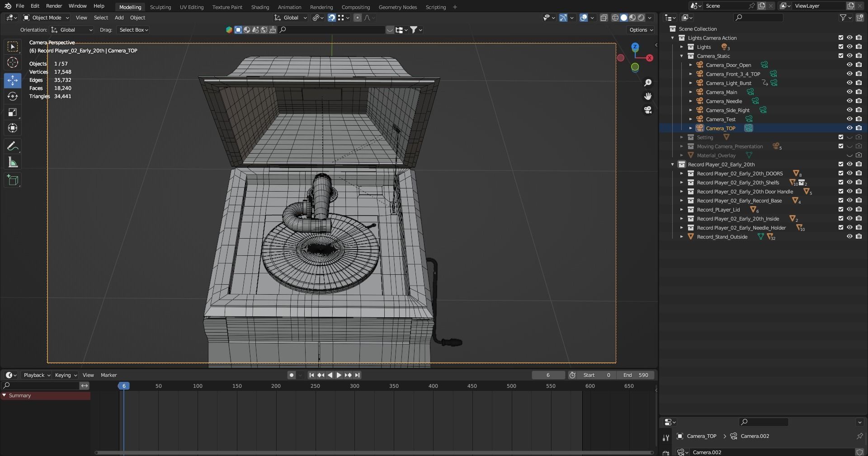Switch to the Shading workspace tab
The image size is (868, 456).
260,7
